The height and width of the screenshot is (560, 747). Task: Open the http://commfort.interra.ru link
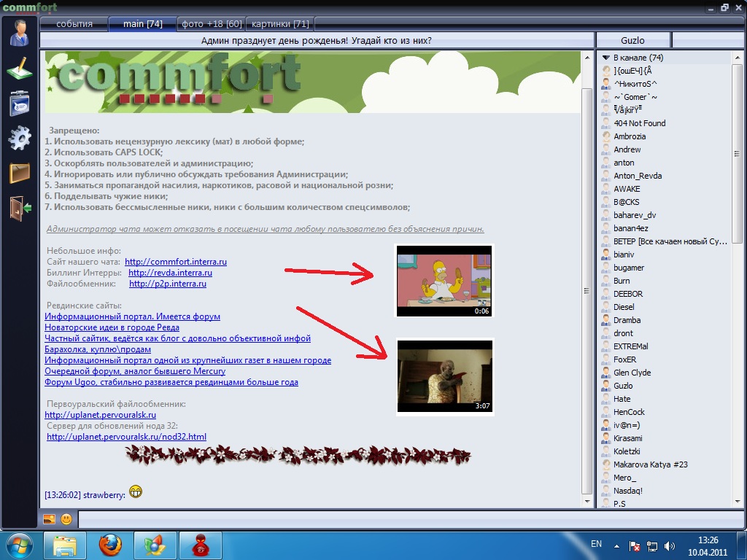[x=175, y=262]
